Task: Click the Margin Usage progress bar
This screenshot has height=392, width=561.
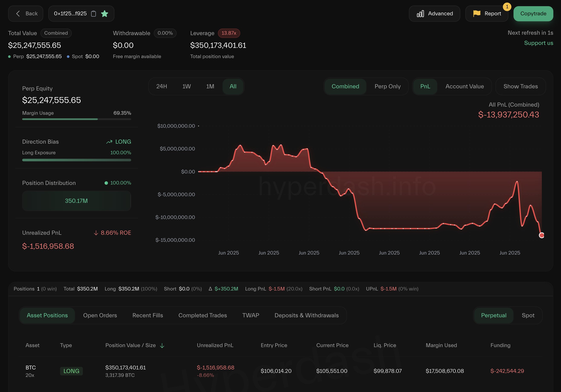Action: click(77, 119)
